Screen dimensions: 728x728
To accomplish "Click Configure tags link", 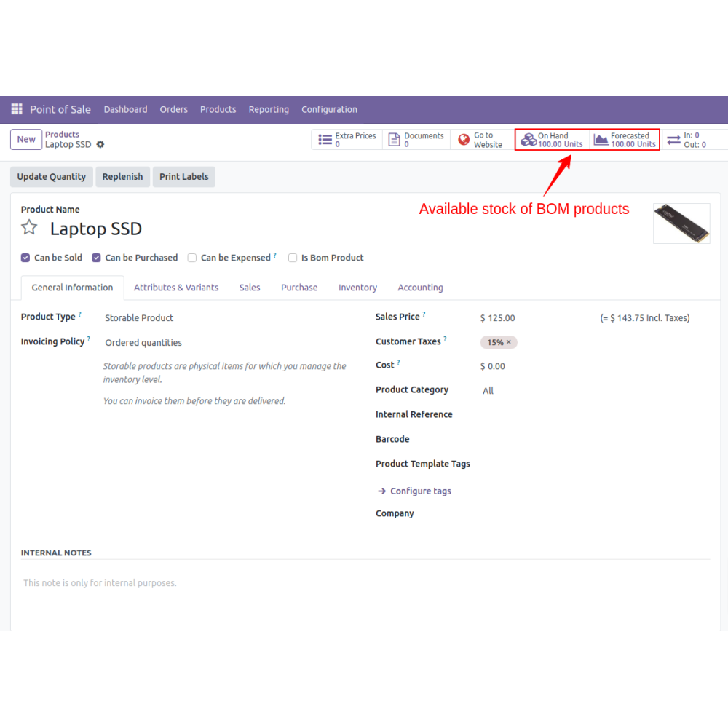I will click(x=421, y=491).
